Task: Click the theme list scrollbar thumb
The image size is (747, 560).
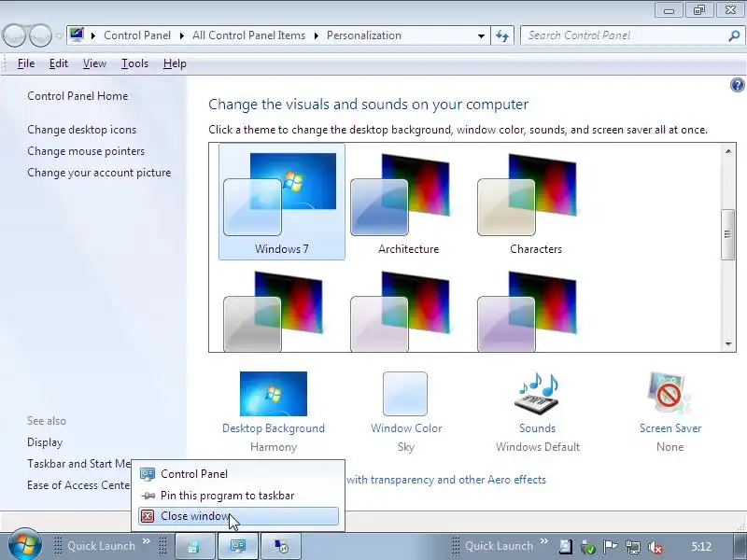Action: tap(727, 234)
